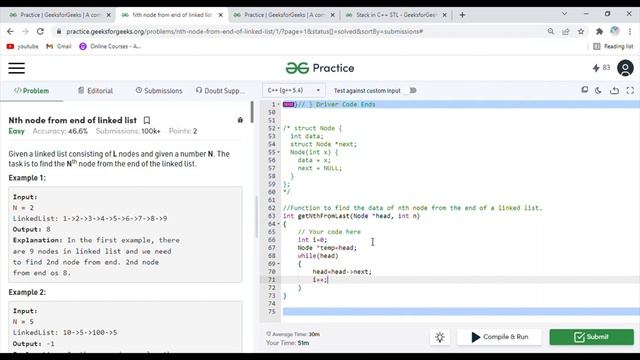The height and width of the screenshot is (360, 640).
Task: Click the address bar URL
Action: point(244,31)
